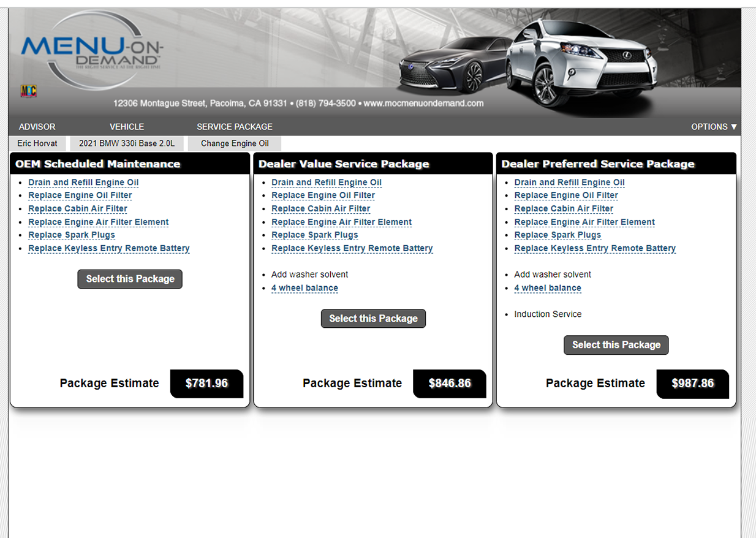The image size is (756, 538).
Task: Open Drain and Refill Engine Oil in OEM package
Action: click(x=83, y=183)
